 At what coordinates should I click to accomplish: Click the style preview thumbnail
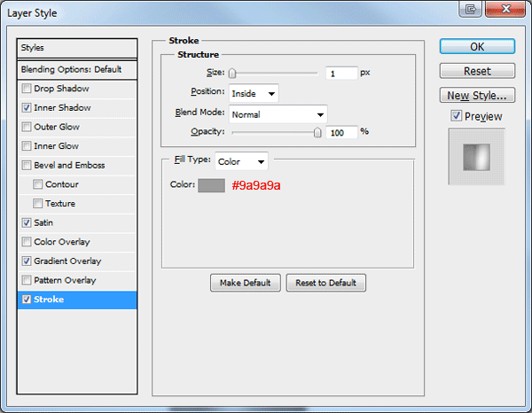(477, 157)
